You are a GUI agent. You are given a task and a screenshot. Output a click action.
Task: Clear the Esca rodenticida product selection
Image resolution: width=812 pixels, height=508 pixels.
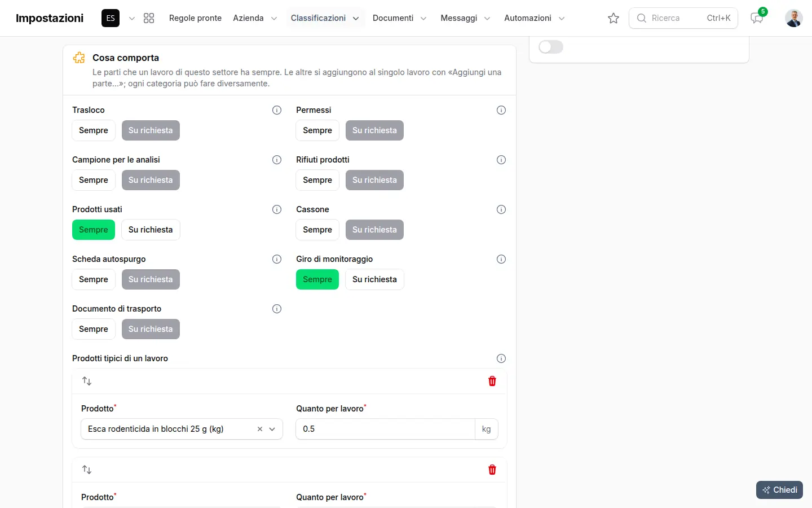tap(260, 429)
